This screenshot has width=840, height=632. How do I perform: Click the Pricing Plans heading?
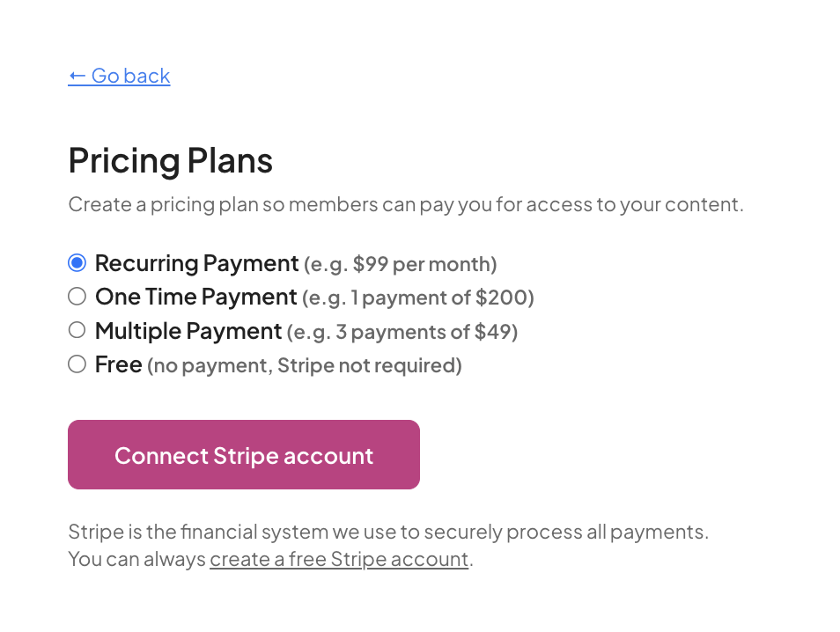[170, 161]
